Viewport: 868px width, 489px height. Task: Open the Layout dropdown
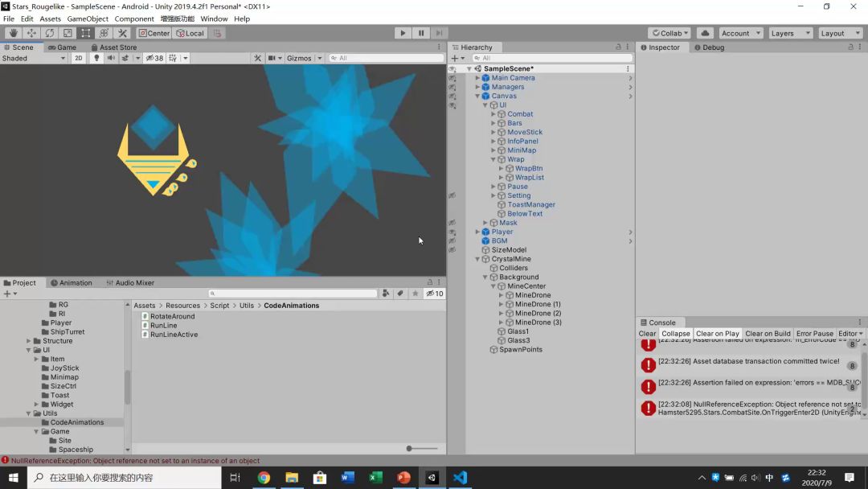tap(840, 33)
